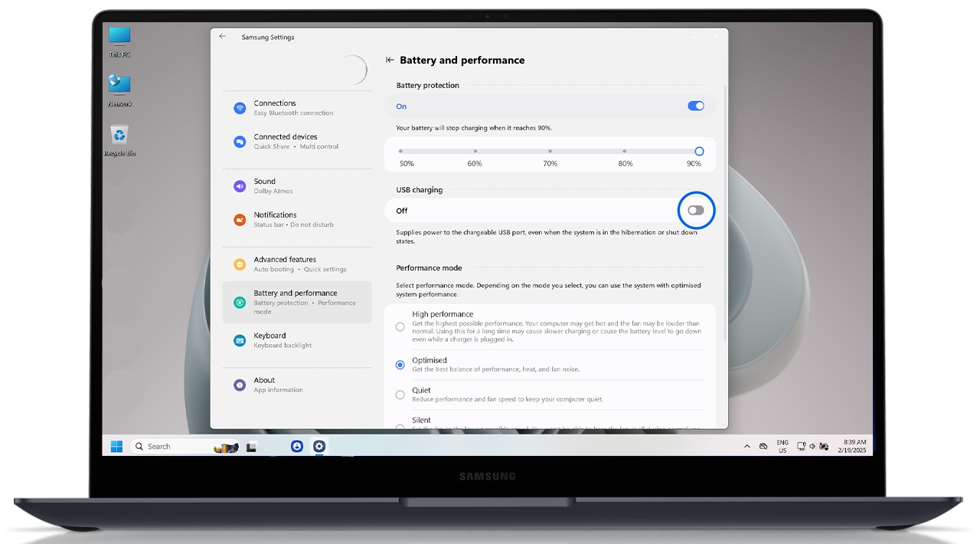Screen dimensions: 980x544
Task: Set battery limit to 80% stop
Action: coord(624,151)
